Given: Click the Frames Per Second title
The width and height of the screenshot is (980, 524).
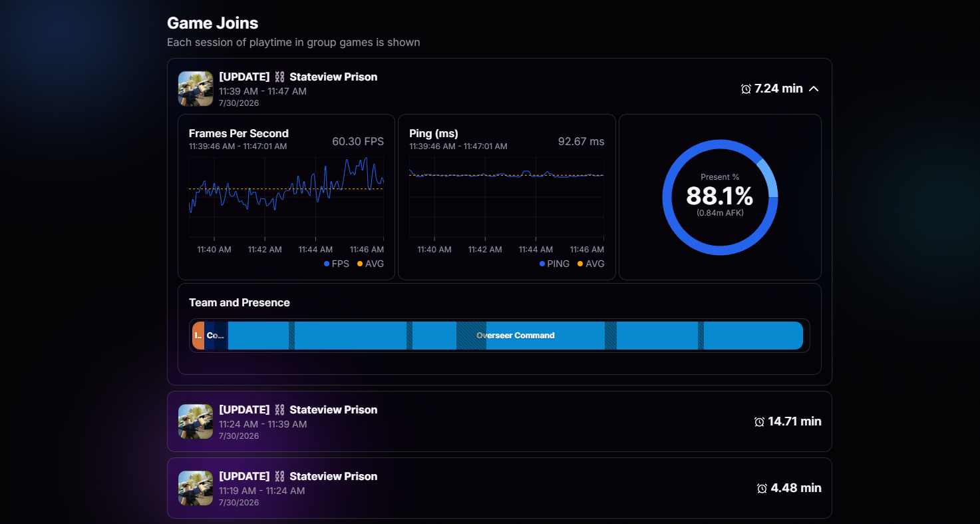Looking at the screenshot, I should [x=239, y=133].
